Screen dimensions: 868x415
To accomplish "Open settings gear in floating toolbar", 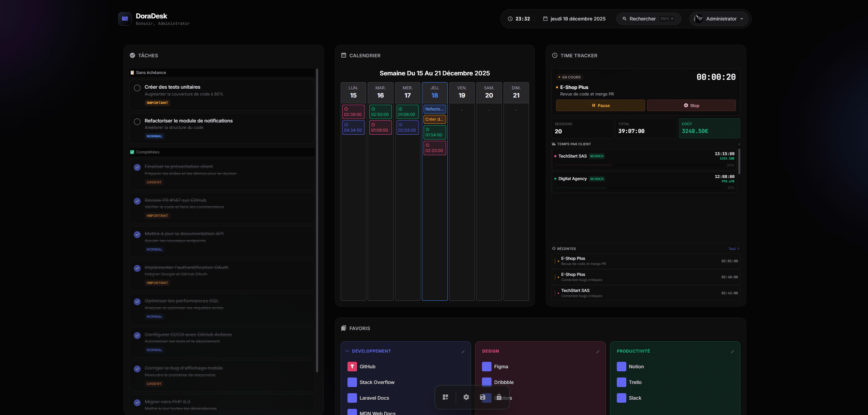I will tap(466, 397).
